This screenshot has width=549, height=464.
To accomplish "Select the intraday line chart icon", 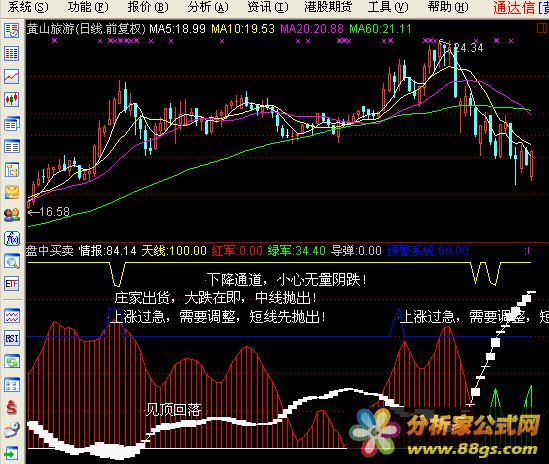I will [x=12, y=76].
